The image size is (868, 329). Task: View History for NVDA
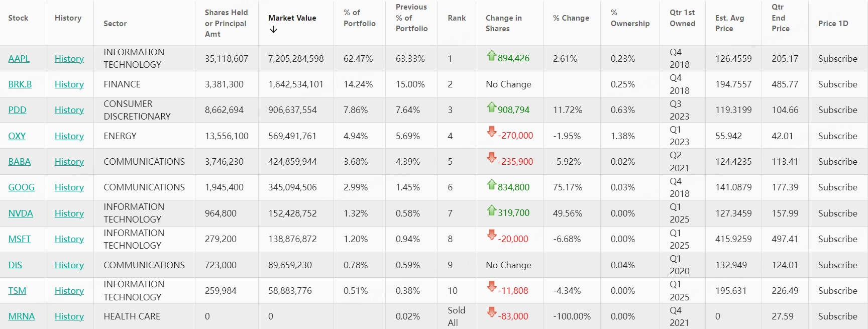point(69,213)
